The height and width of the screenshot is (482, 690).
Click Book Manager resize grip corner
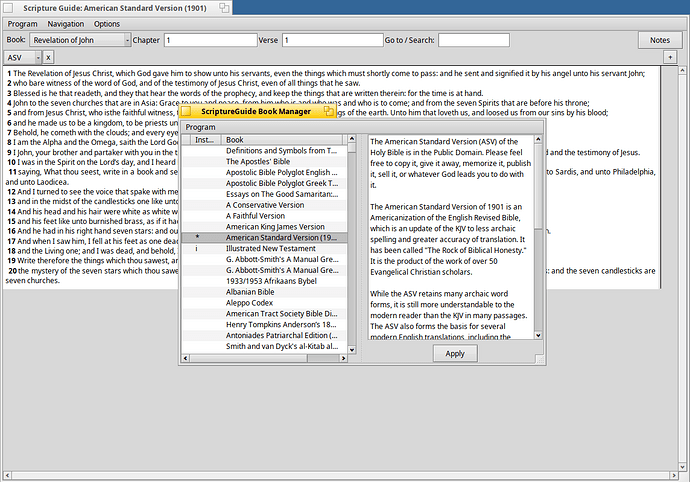coord(540,360)
